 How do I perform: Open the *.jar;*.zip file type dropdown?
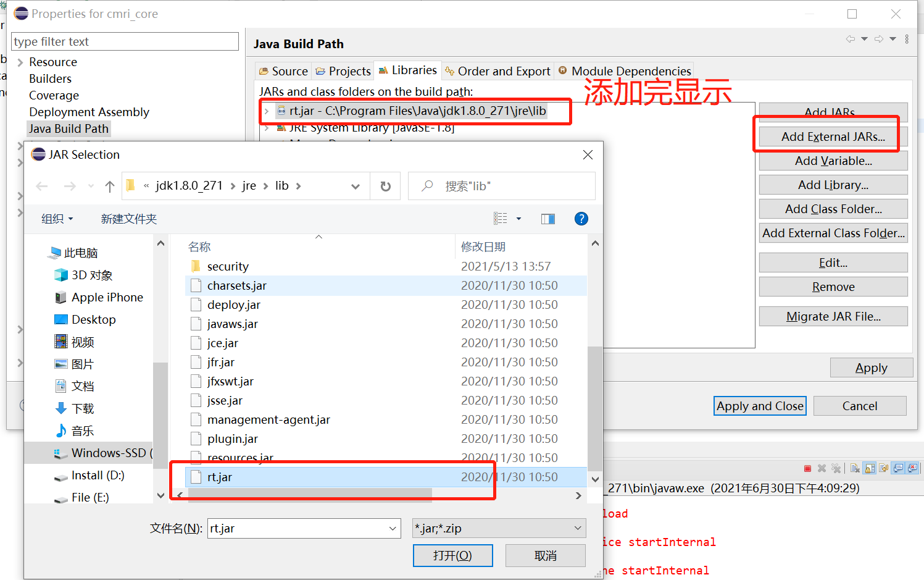pyautogui.click(x=577, y=528)
